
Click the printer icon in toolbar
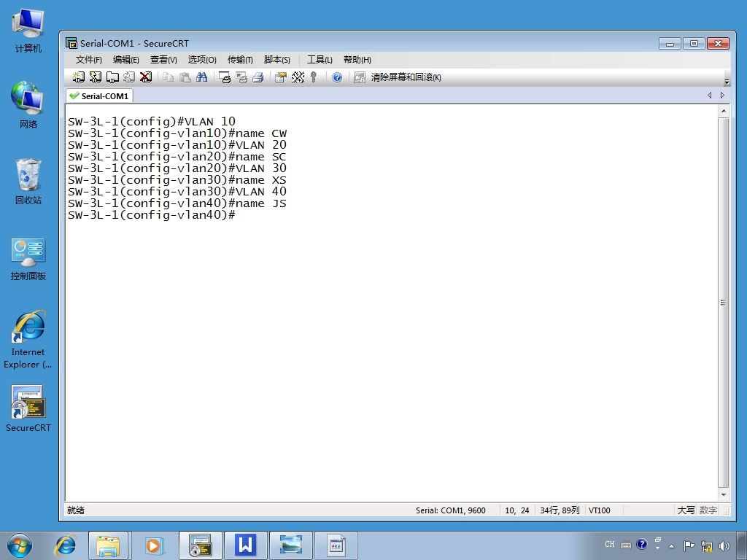[x=258, y=77]
